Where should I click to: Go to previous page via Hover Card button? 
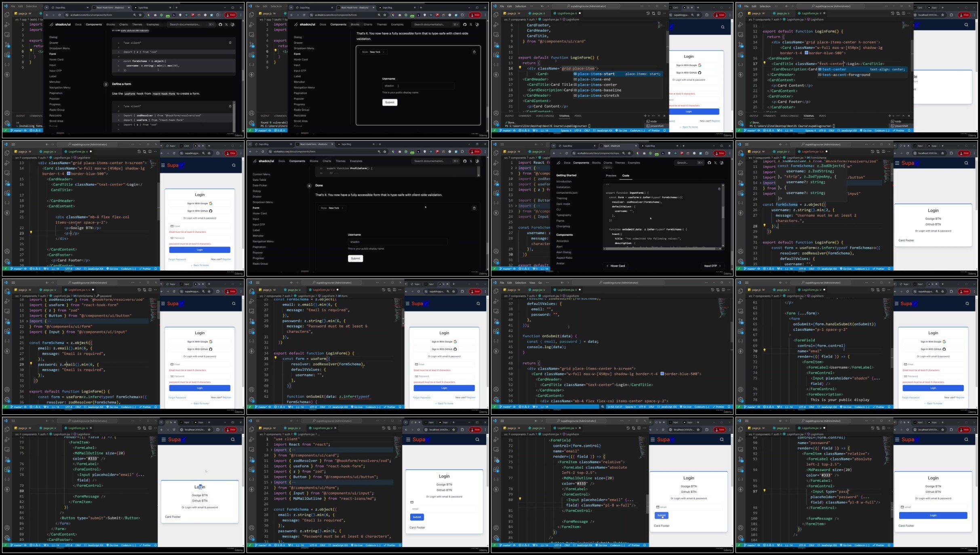(x=615, y=266)
